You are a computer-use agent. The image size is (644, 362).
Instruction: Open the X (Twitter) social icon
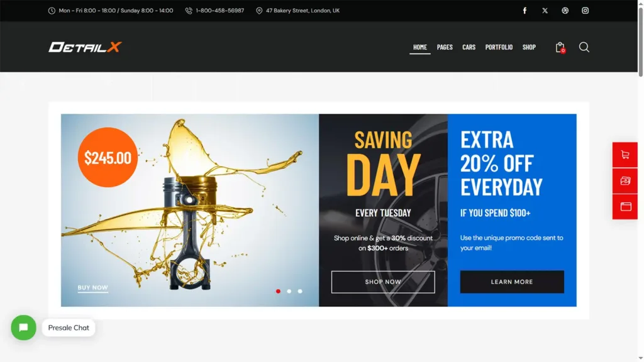[x=545, y=11]
